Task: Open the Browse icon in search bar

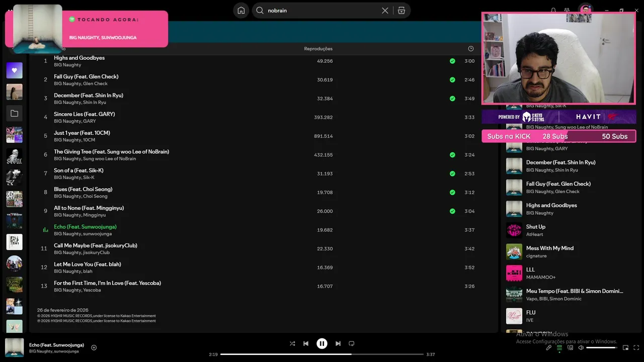Action: coord(401,11)
